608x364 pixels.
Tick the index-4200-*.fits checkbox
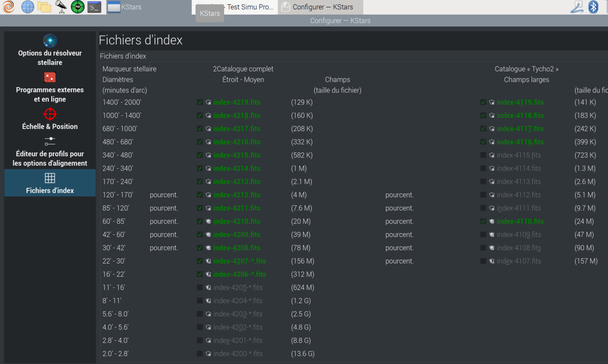(200, 354)
